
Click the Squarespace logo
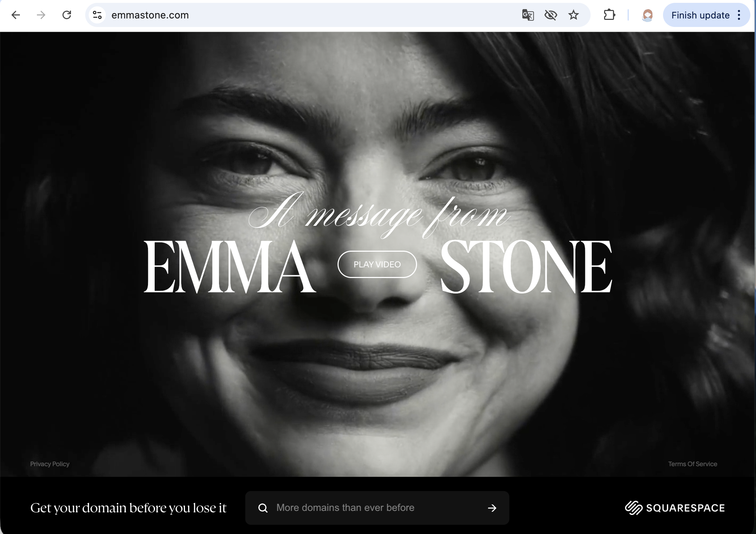675,508
